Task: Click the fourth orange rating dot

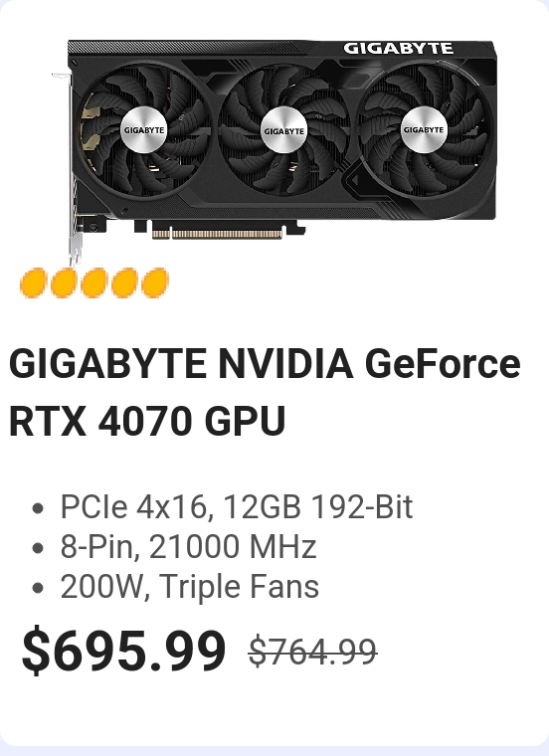Action: [x=124, y=283]
